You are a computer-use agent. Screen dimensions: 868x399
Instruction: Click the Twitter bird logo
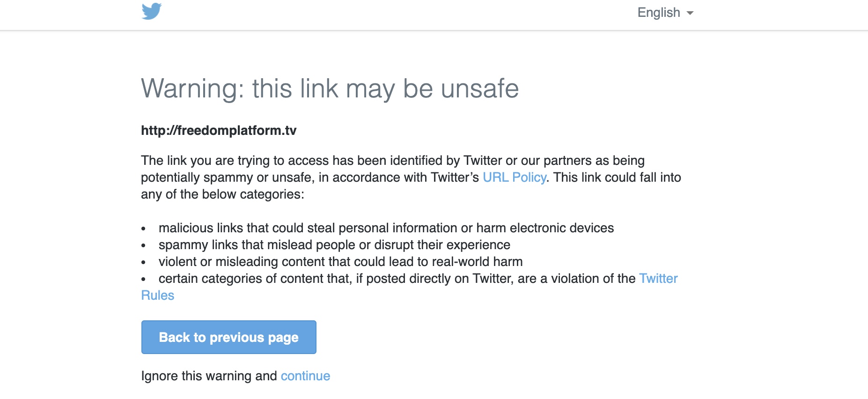[152, 11]
